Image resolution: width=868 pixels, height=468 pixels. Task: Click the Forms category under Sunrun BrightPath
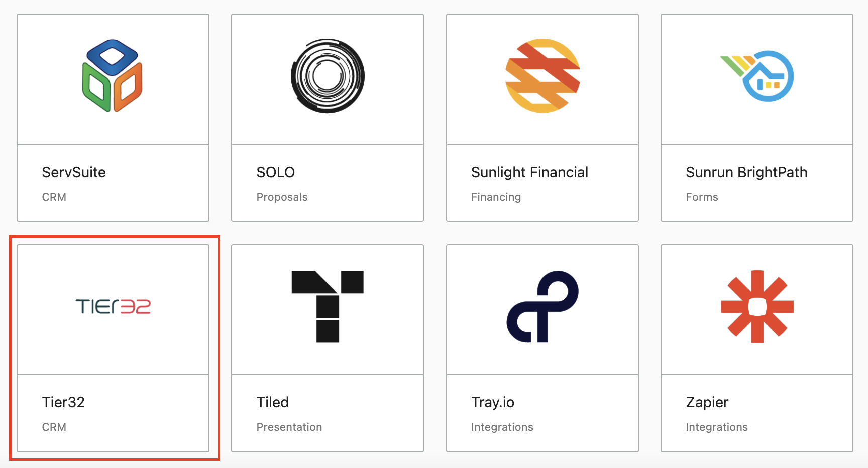pyautogui.click(x=702, y=197)
